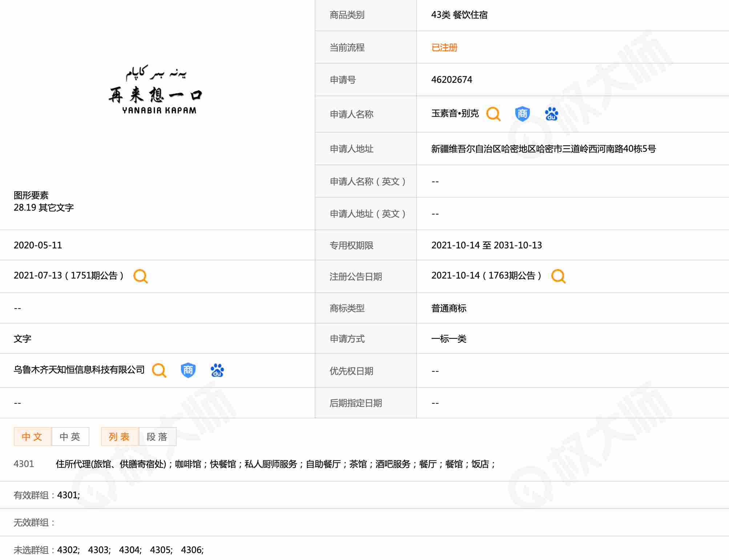Image resolution: width=729 pixels, height=560 pixels.
Task: Click search icon beside agency 乌鲁木齐天知恒信息科技有限公司
Action: point(159,370)
